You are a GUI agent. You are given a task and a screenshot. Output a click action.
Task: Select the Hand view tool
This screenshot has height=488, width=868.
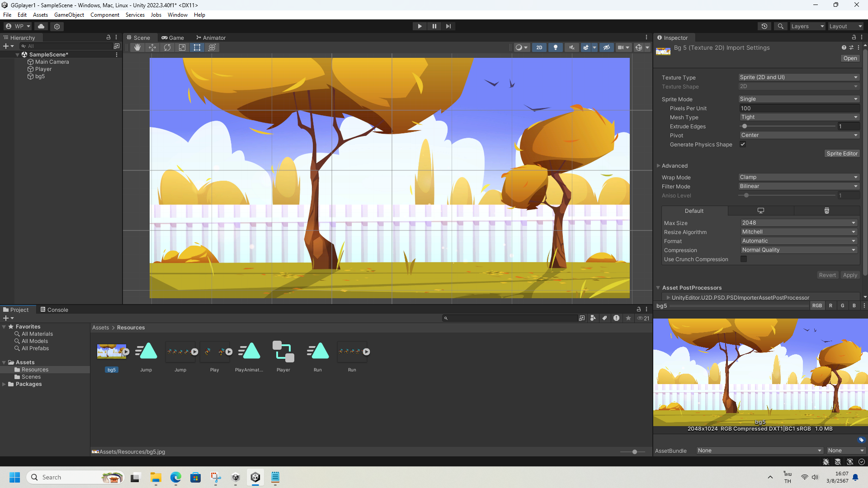pos(137,47)
